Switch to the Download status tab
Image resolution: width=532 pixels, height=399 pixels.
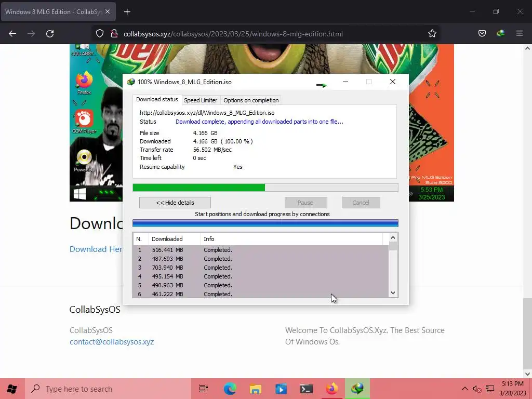[x=157, y=99]
